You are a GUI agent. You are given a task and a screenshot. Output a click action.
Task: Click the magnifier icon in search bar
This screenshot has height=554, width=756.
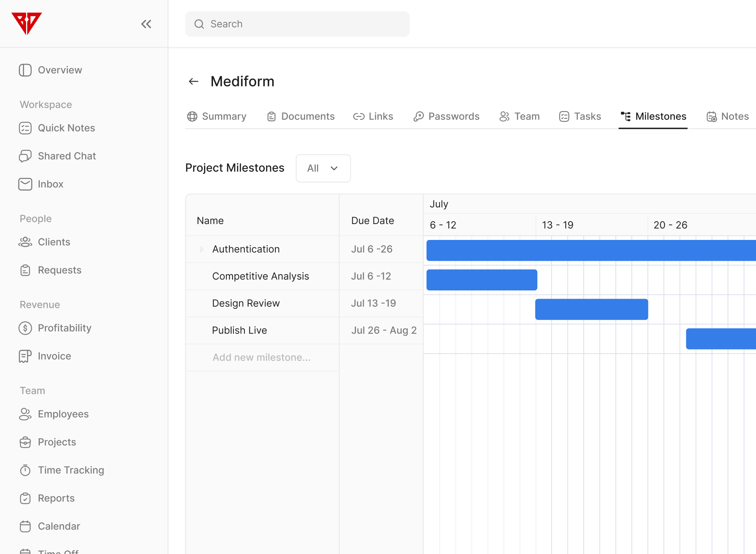199,24
